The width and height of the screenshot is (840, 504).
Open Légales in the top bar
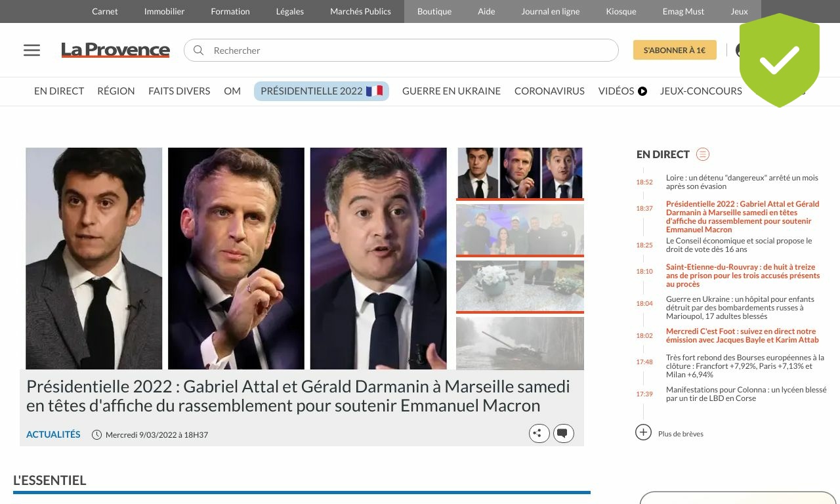coord(290,11)
